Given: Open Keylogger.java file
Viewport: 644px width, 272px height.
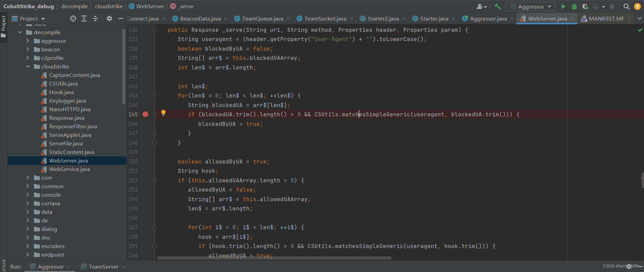Looking at the screenshot, I should [x=68, y=101].
